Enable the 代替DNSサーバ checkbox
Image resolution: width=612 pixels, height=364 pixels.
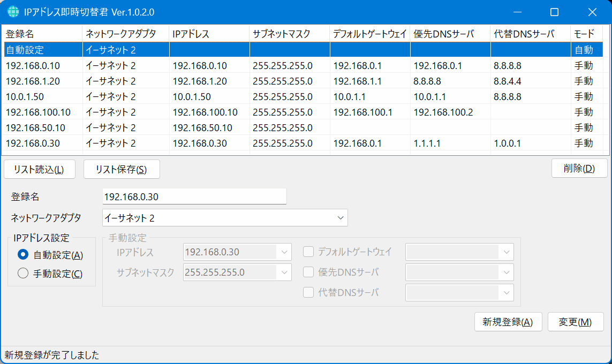(308, 292)
